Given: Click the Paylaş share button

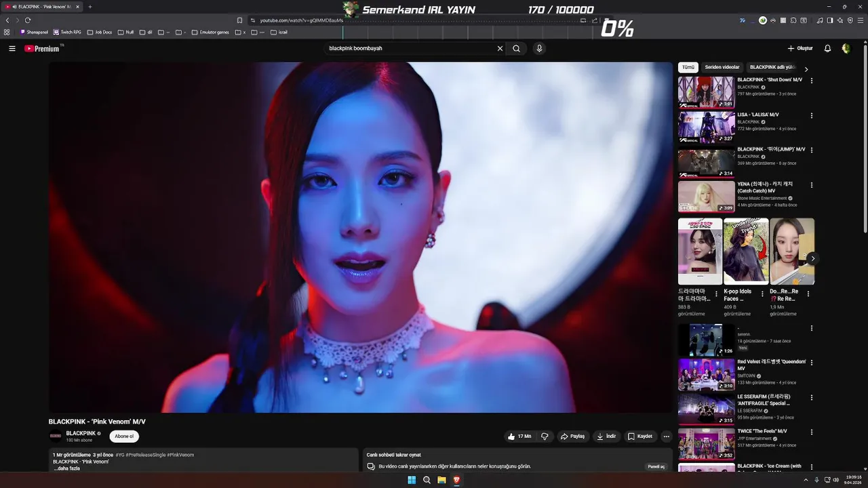Looking at the screenshot, I should click(x=573, y=436).
